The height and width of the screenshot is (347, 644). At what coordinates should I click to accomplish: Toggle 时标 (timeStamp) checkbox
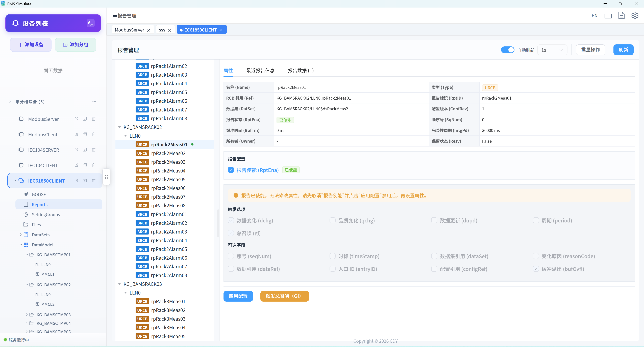tap(333, 256)
